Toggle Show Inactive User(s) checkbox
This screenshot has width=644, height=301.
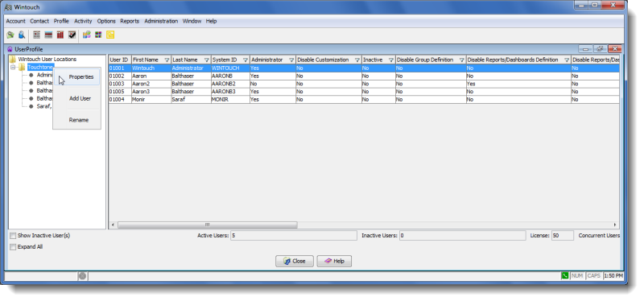pyautogui.click(x=13, y=236)
